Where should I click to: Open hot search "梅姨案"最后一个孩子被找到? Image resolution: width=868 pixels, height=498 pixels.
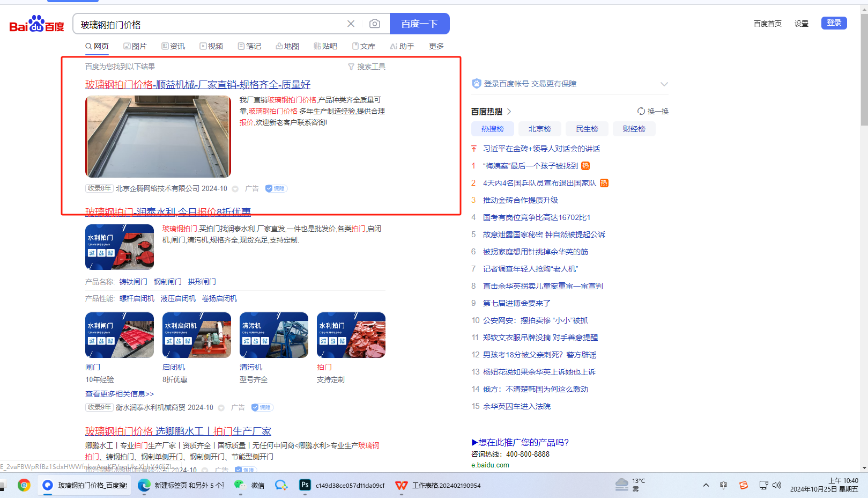531,166
